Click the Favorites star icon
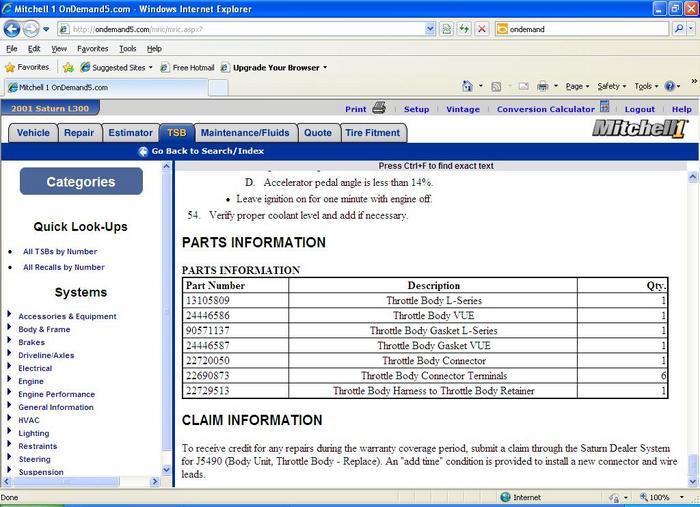The height and width of the screenshot is (507, 700). [x=11, y=68]
